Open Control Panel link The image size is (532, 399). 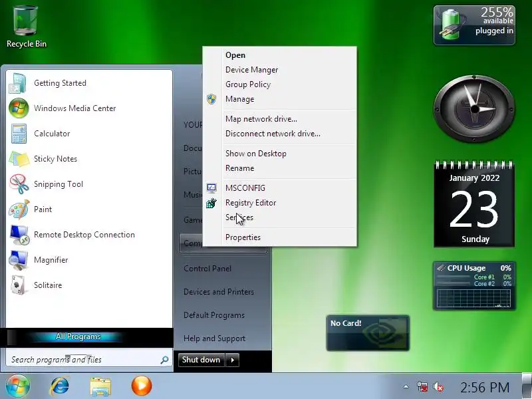click(x=207, y=269)
